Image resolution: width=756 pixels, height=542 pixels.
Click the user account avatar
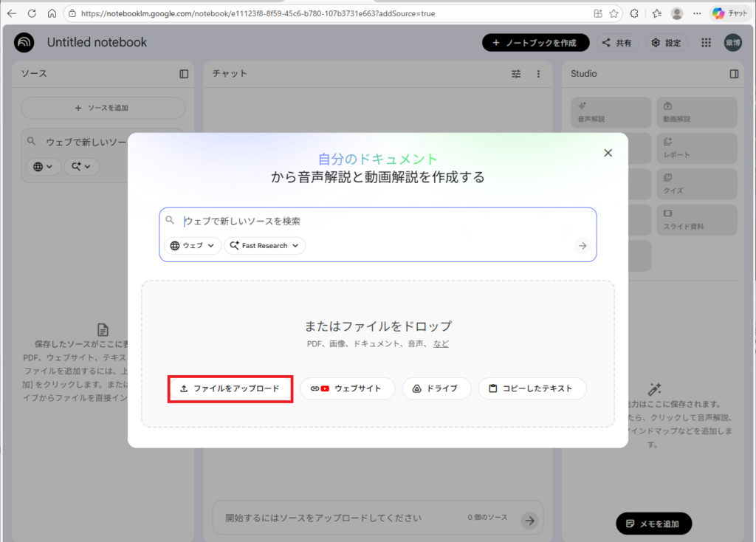(732, 43)
